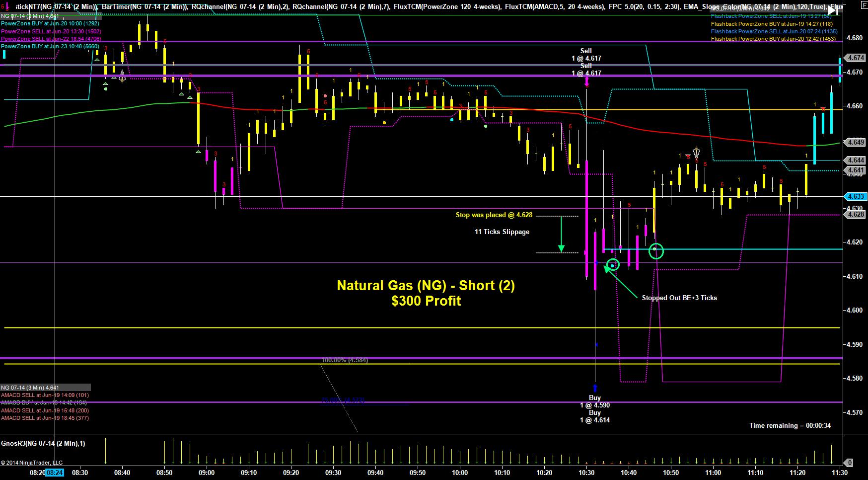
Task: Click the magenta Sell execution marker at 4.617
Action: (587, 81)
